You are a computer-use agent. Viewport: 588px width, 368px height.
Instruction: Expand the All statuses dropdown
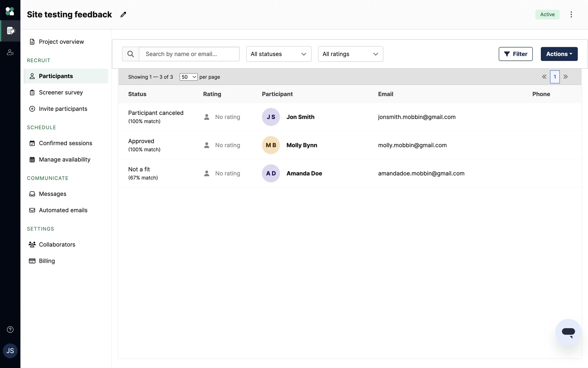tap(279, 54)
